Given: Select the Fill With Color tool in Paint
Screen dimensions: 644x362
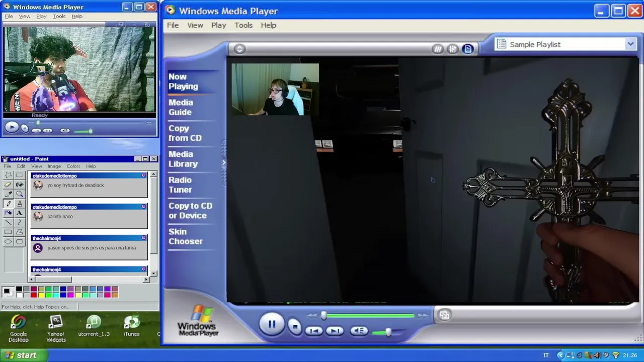Looking at the screenshot, I should pos(19,185).
